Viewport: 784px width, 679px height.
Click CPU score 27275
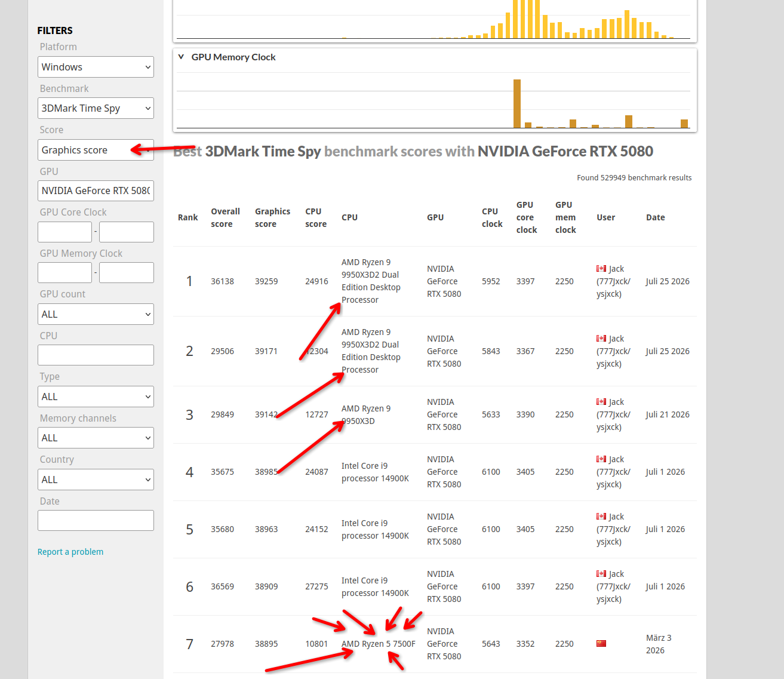tap(316, 586)
